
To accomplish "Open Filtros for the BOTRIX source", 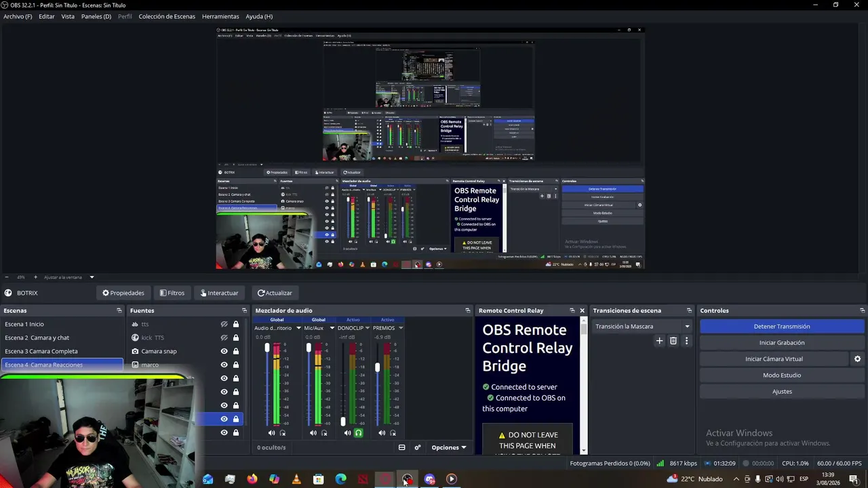I will coord(172,293).
